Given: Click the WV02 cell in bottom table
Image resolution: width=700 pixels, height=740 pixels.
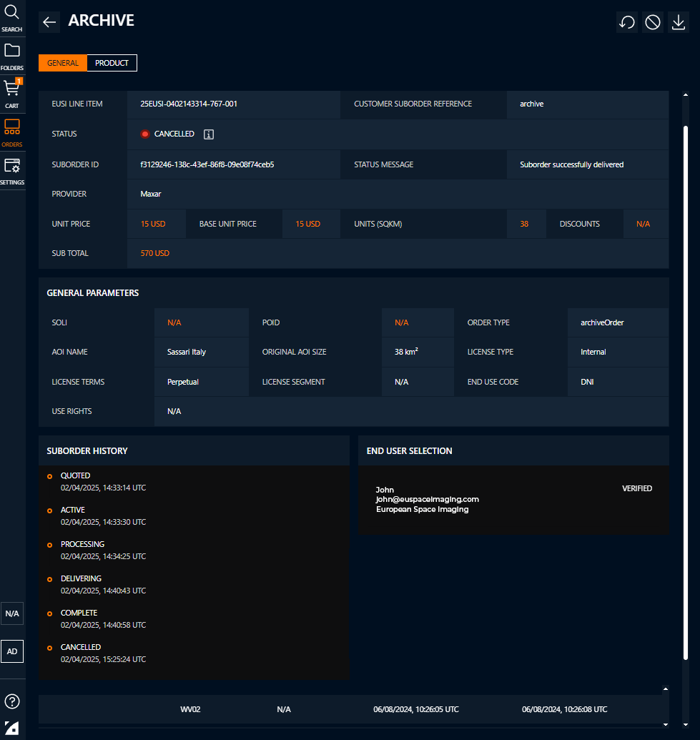Looking at the screenshot, I should pyautogui.click(x=190, y=709).
